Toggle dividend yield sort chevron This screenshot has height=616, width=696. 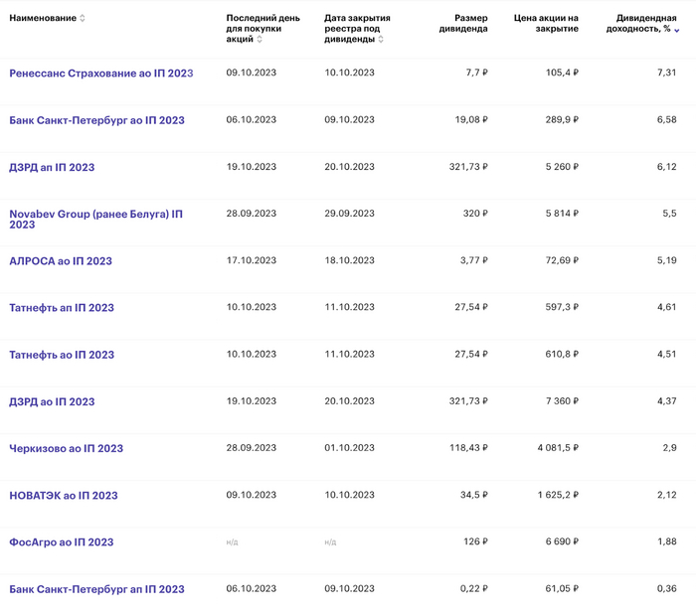[677, 30]
